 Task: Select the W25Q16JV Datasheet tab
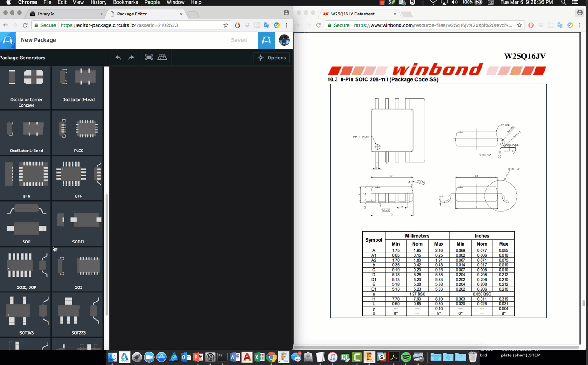coord(360,14)
